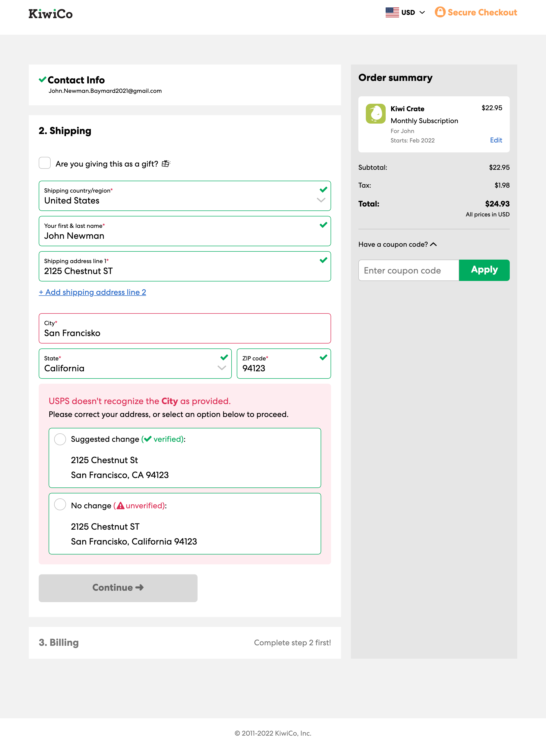The image size is (546, 756).
Task: Select the suggested verified address option
Action: pyautogui.click(x=60, y=439)
